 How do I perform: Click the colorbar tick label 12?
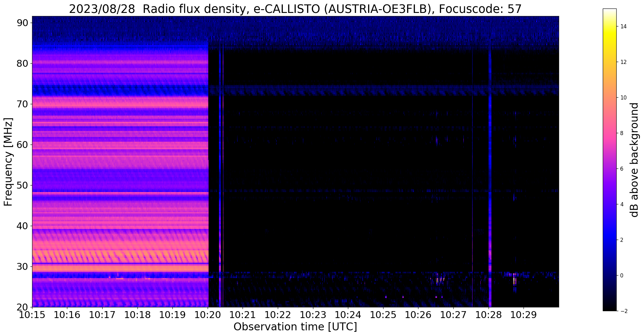click(x=623, y=62)
